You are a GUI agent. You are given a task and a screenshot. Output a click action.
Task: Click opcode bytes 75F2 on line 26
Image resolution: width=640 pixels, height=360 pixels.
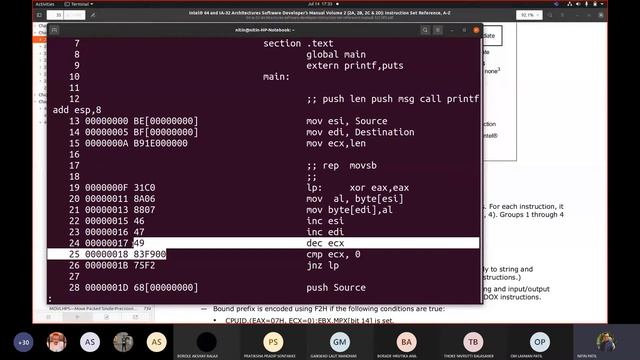[x=144, y=265]
